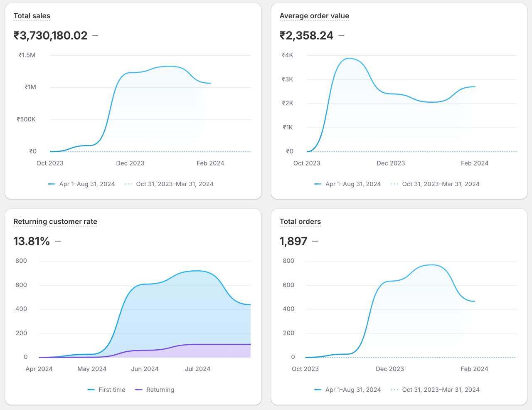Screen dimensions: 532x410
Task: Open the Average order value report title
Action: 314,16
